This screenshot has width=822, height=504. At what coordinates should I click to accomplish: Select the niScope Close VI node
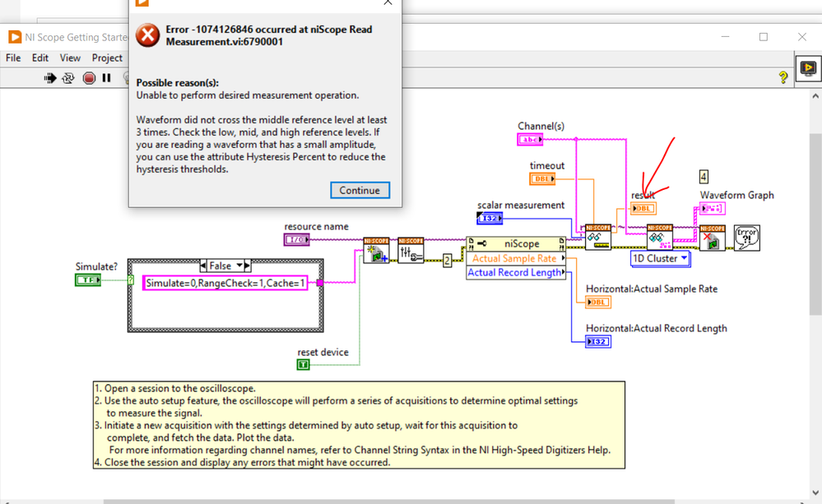713,238
